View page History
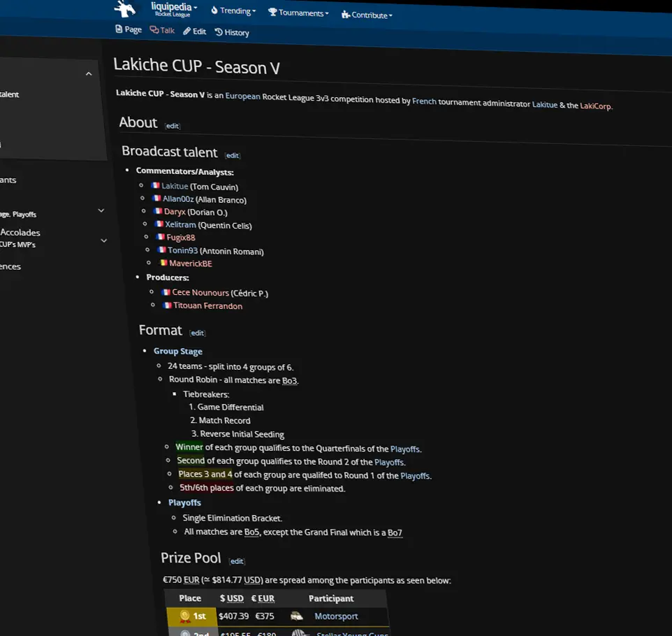This screenshot has height=636, width=672. (x=232, y=32)
